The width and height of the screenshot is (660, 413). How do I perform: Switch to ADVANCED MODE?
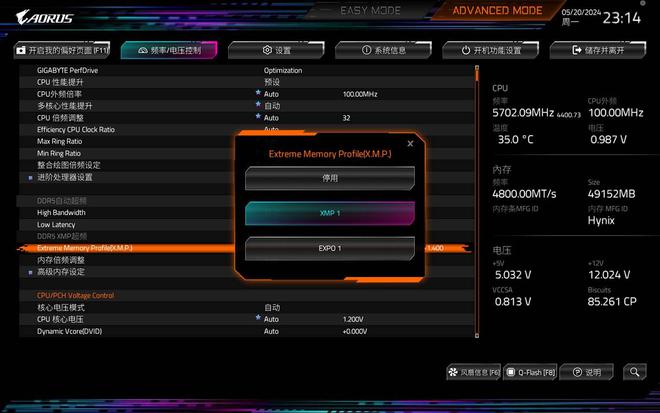tap(497, 11)
